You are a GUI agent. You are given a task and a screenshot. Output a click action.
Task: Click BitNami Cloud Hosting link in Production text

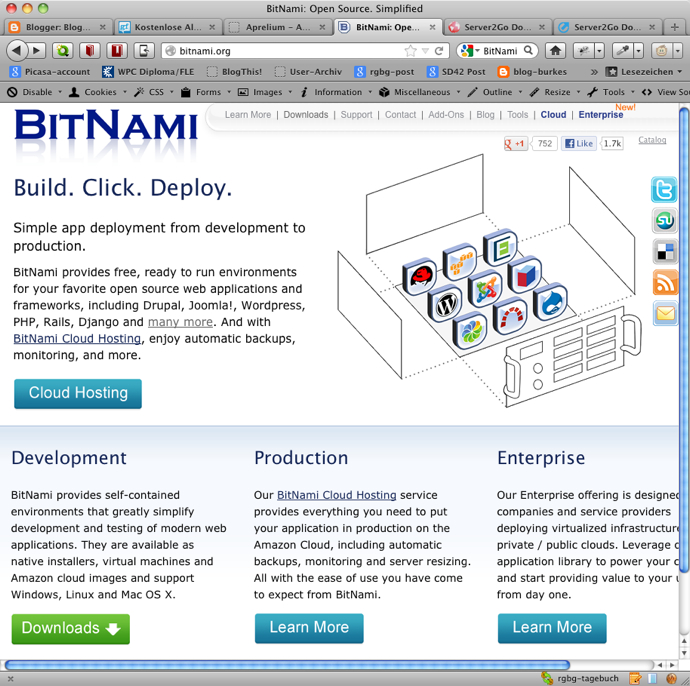tap(337, 495)
